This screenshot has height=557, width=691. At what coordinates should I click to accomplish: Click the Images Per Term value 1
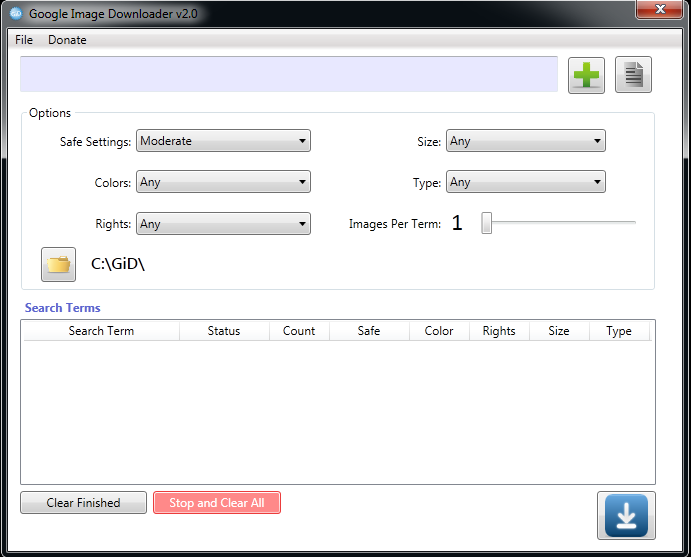tap(457, 223)
